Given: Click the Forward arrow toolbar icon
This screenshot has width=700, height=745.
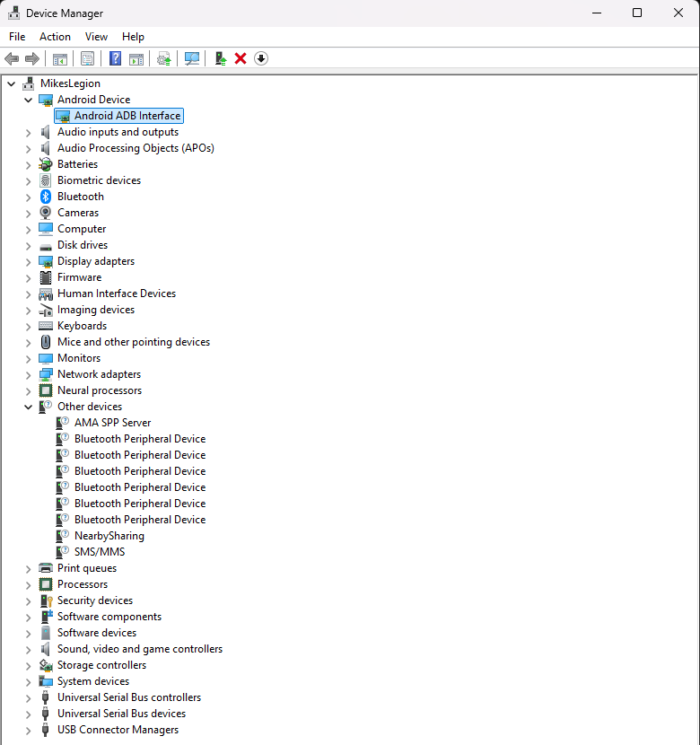Looking at the screenshot, I should [x=31, y=59].
